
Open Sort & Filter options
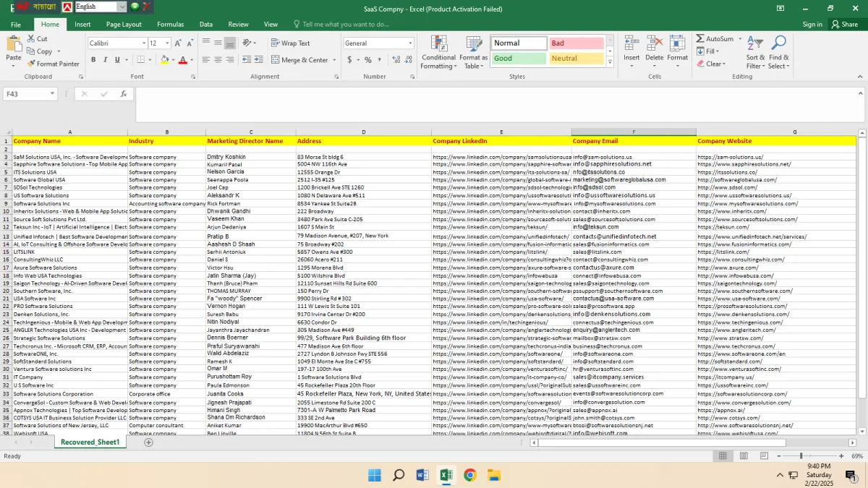click(755, 52)
